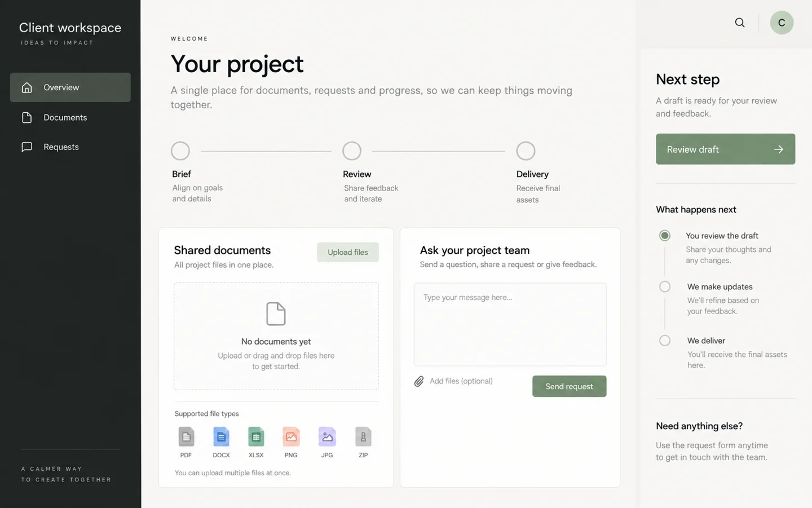Screen dimensions: 812x508
Task: Click the paperclip attachment icon
Action: (x=419, y=382)
